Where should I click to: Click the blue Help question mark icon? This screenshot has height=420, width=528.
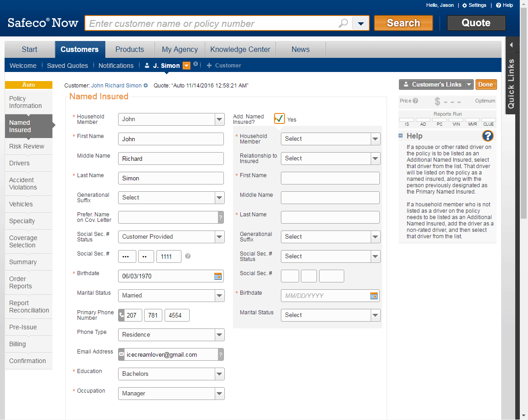pyautogui.click(x=487, y=136)
